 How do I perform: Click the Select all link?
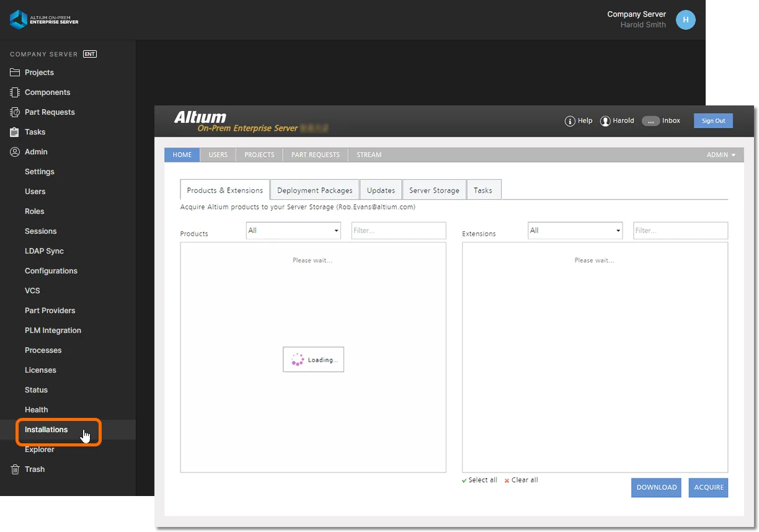point(483,481)
